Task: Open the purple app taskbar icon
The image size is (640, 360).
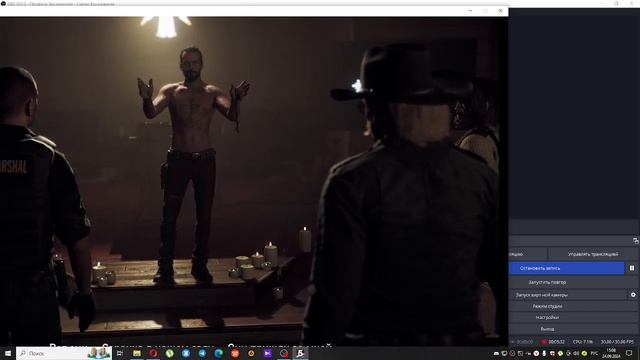Action: click(x=267, y=353)
